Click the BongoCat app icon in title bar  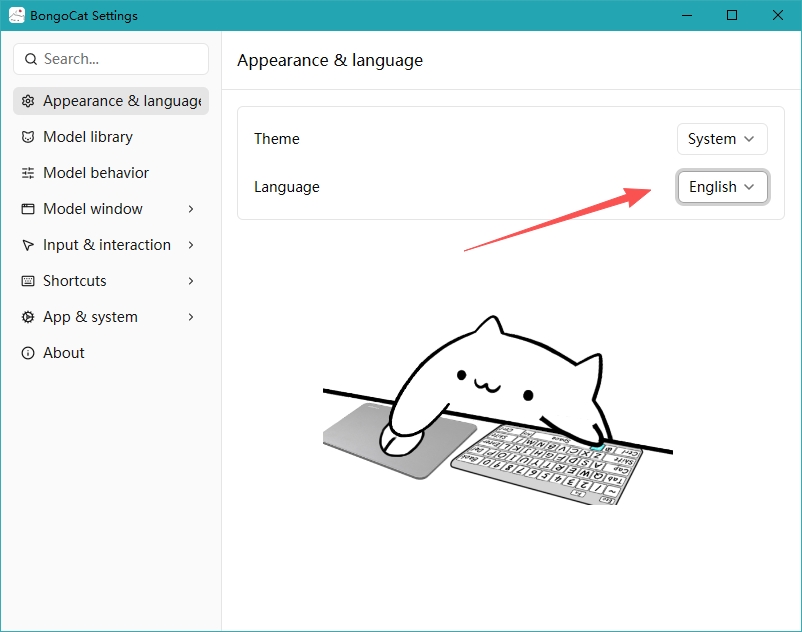click(x=16, y=15)
